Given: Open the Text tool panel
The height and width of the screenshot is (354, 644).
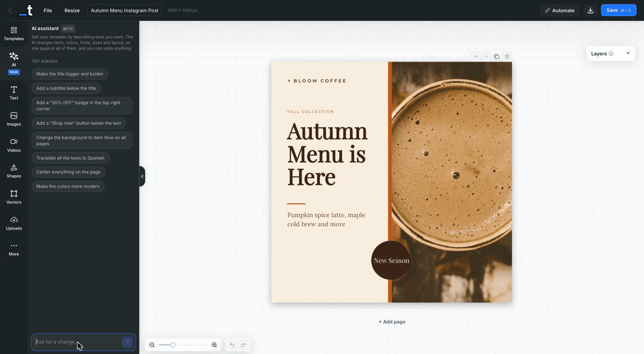Looking at the screenshot, I should tap(14, 93).
